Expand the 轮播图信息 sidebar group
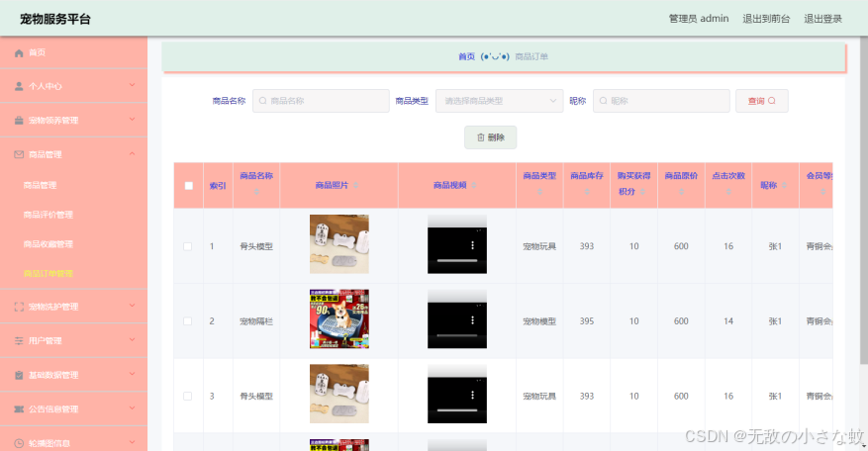The height and width of the screenshot is (451, 868). 133,442
